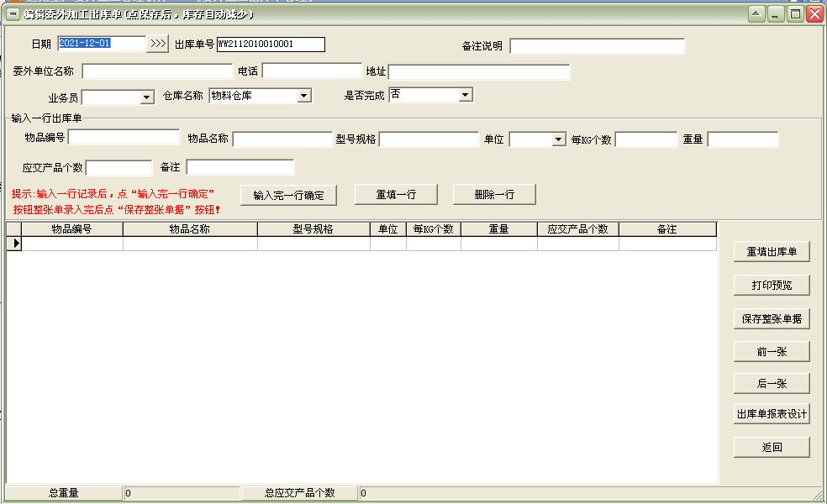Click the 总重量 status label
The image size is (827, 504).
coord(64,493)
